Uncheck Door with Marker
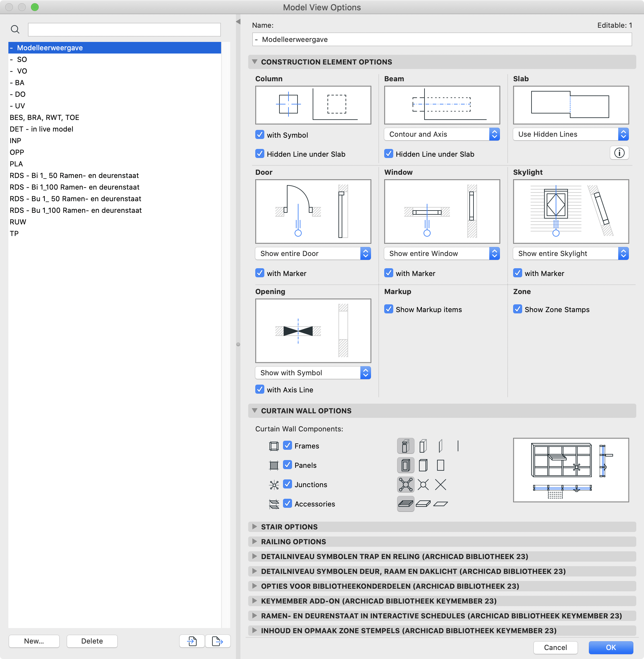Screen dimensions: 644x659 click(259, 273)
